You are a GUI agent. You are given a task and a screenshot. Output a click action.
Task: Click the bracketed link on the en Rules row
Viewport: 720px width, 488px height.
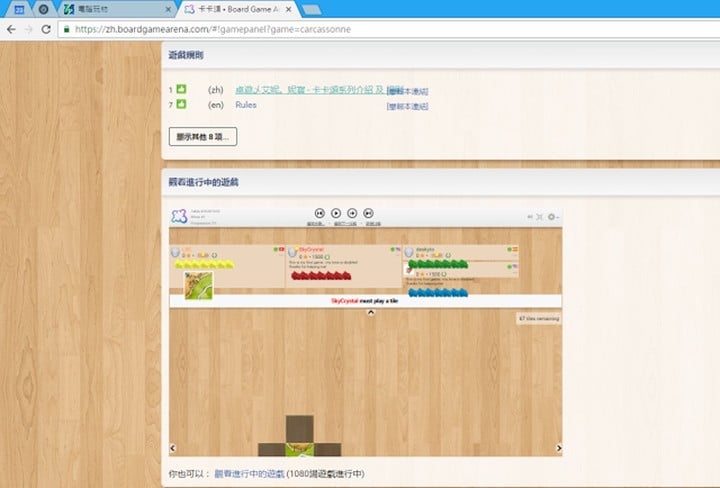[x=408, y=106]
